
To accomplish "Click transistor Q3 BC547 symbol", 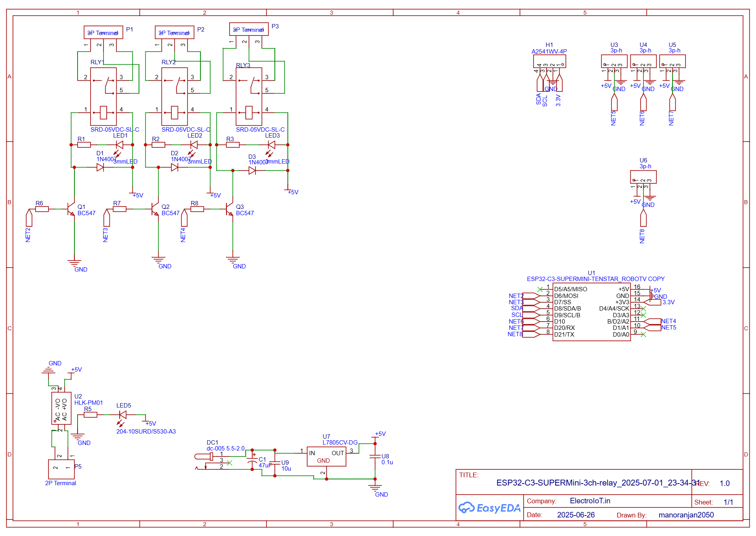I will [x=230, y=209].
